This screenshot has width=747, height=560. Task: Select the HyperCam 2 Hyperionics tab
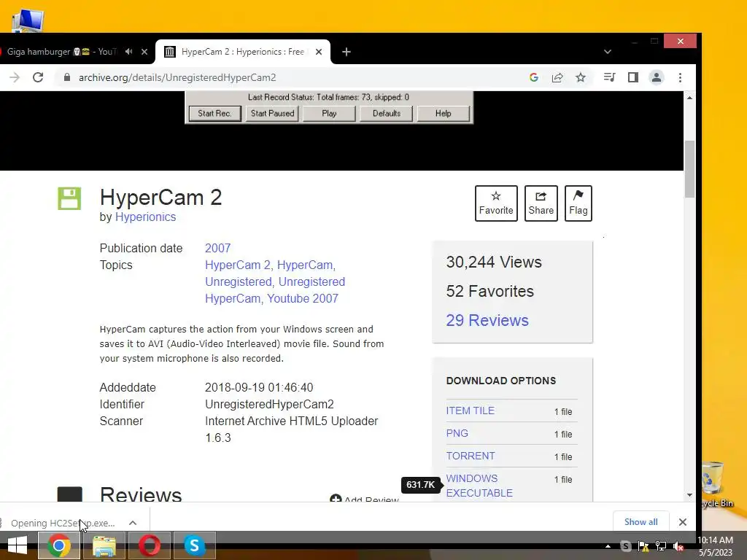[242, 52]
